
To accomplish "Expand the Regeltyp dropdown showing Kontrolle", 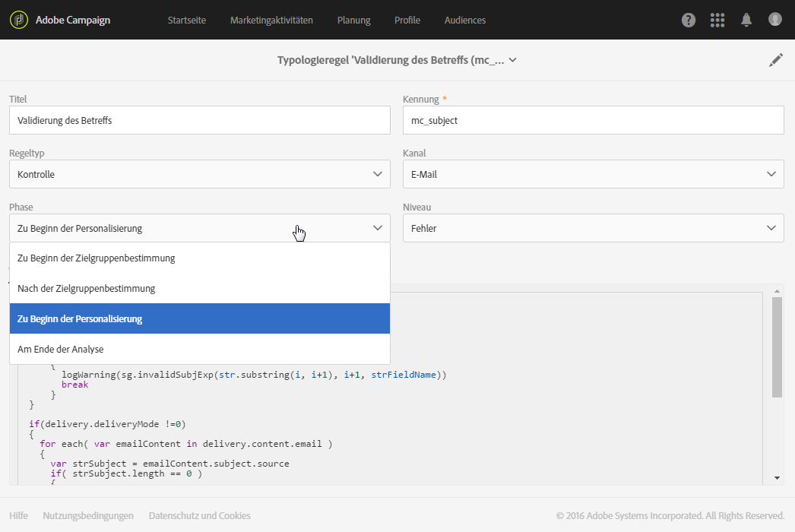I will (x=200, y=174).
